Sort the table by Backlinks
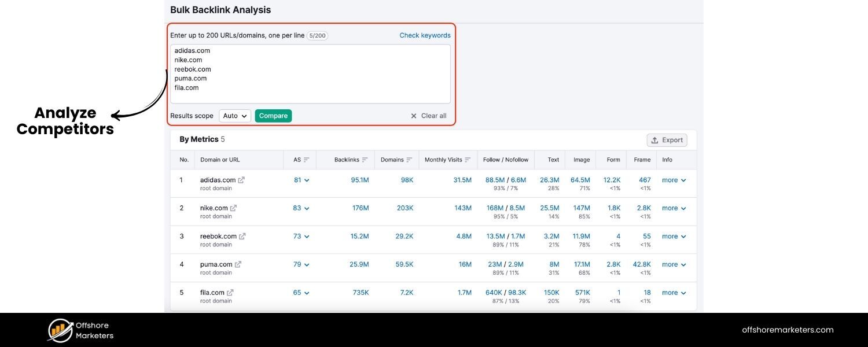The image size is (868, 347). coord(364,160)
